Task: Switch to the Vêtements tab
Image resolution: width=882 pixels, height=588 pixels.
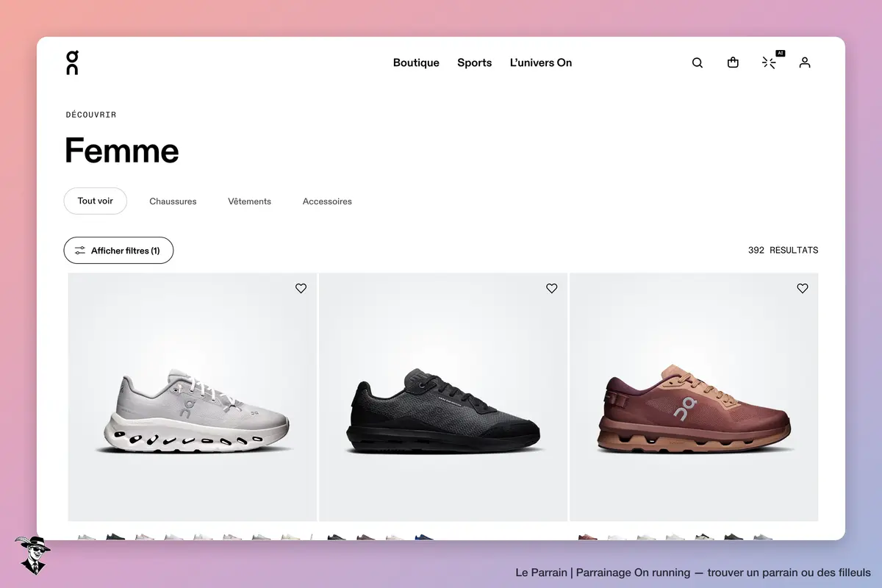Action: [x=250, y=201]
